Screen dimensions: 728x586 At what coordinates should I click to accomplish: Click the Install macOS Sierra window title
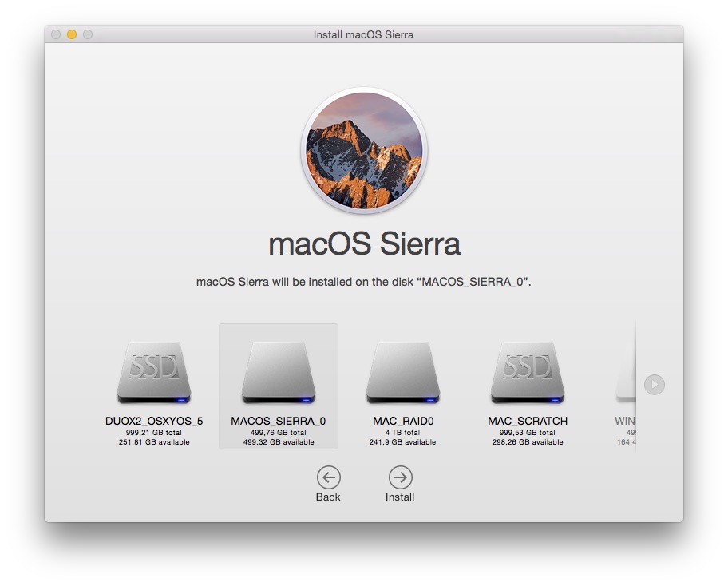363,35
